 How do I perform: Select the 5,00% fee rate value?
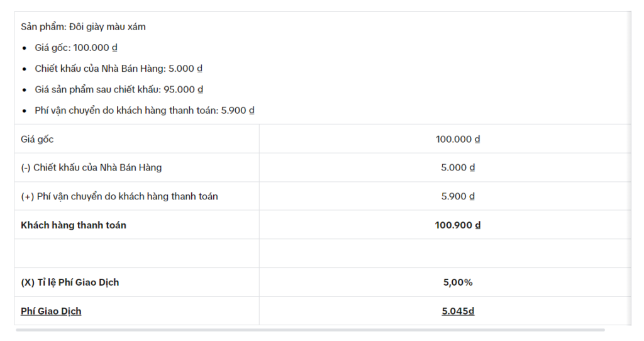coord(458,282)
